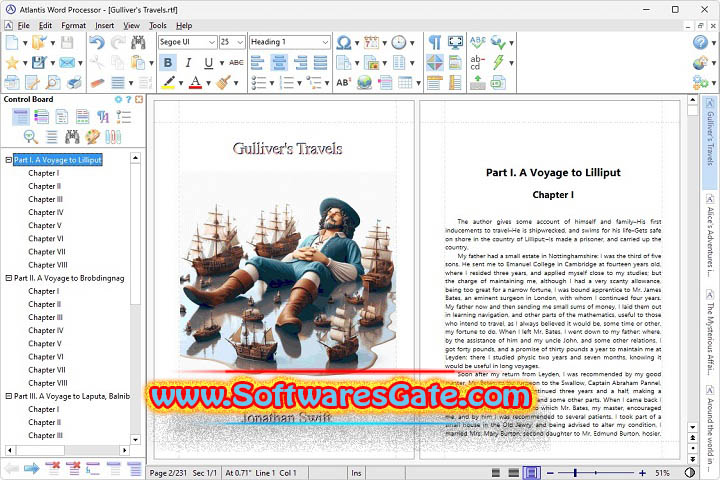Open the font color dropdown arrow
Image resolution: width=720 pixels, height=480 pixels.
[x=208, y=83]
